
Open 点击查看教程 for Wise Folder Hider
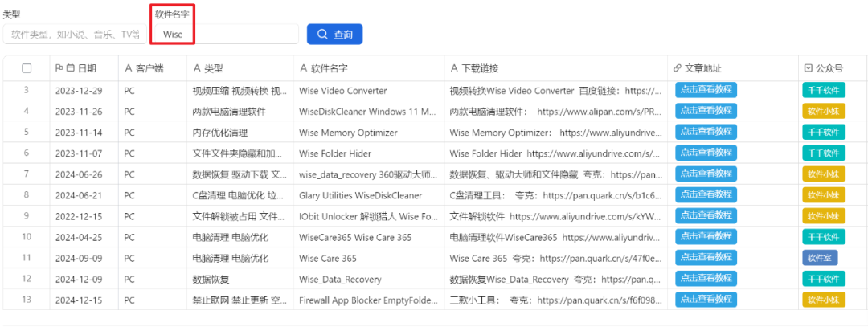pyautogui.click(x=706, y=153)
